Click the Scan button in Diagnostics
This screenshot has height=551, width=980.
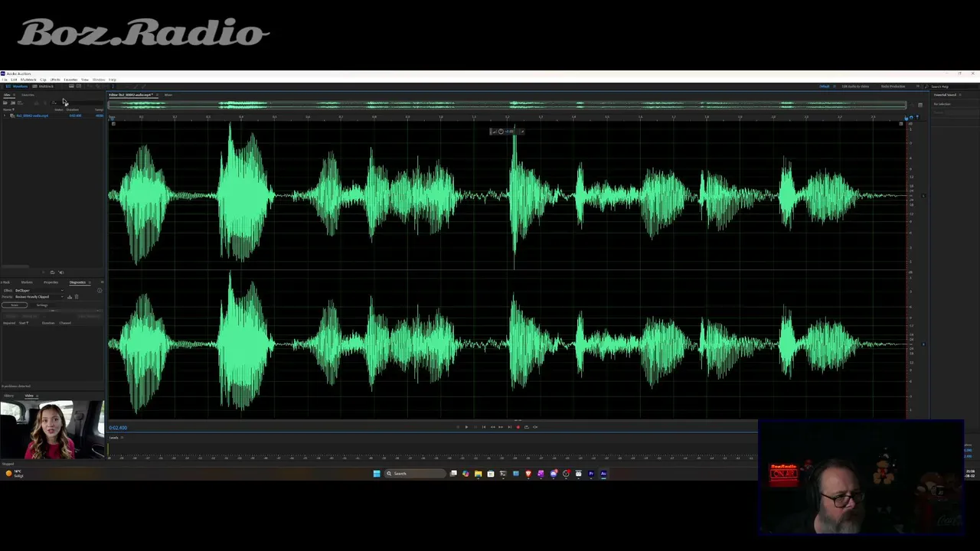coord(14,305)
